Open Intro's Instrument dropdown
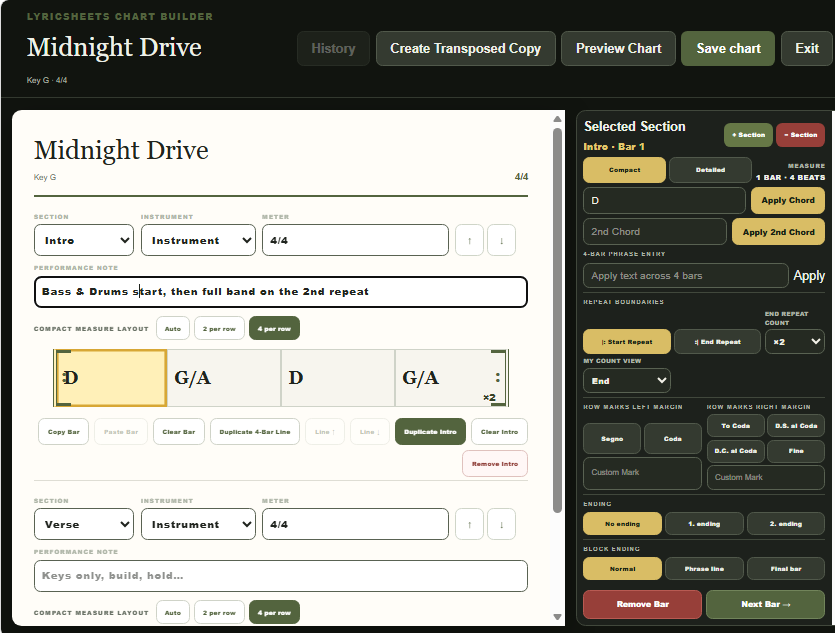Viewport: 835px width, 633px height. click(x=198, y=240)
